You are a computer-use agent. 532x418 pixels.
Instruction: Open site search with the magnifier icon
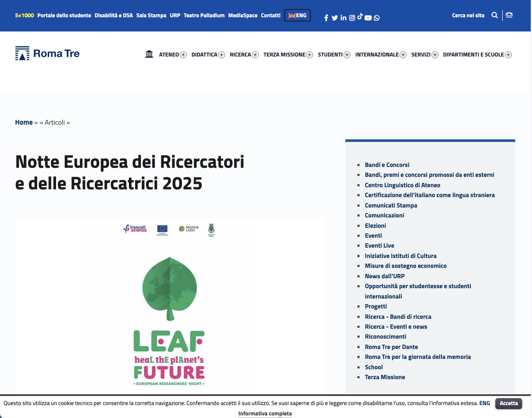tap(494, 15)
